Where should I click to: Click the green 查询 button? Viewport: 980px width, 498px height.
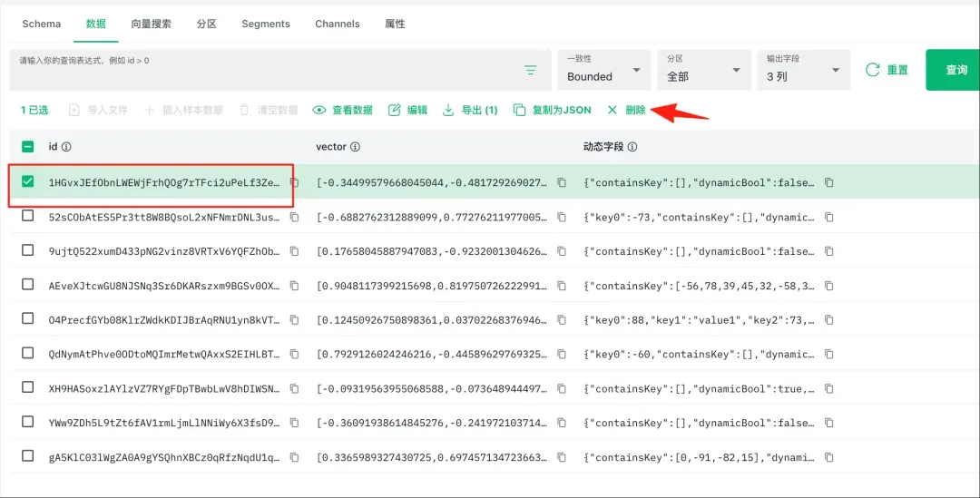pos(955,70)
